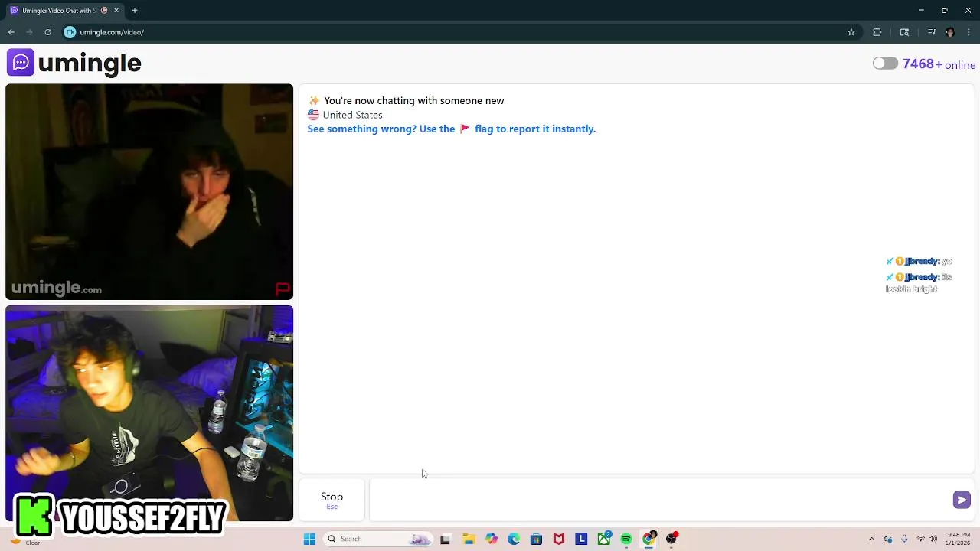980x551 pixels.
Task: Open McAfee from the taskbar
Action: coord(559,539)
